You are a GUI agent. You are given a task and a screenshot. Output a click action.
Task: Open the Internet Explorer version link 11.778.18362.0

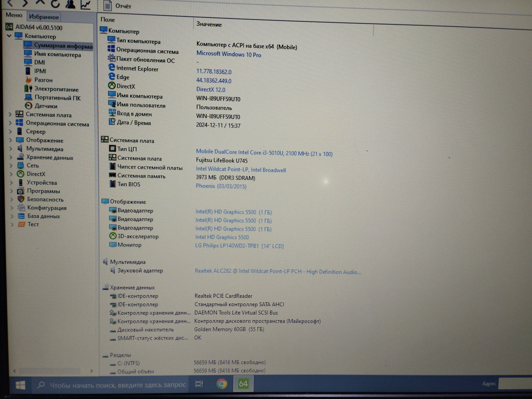coord(214,71)
